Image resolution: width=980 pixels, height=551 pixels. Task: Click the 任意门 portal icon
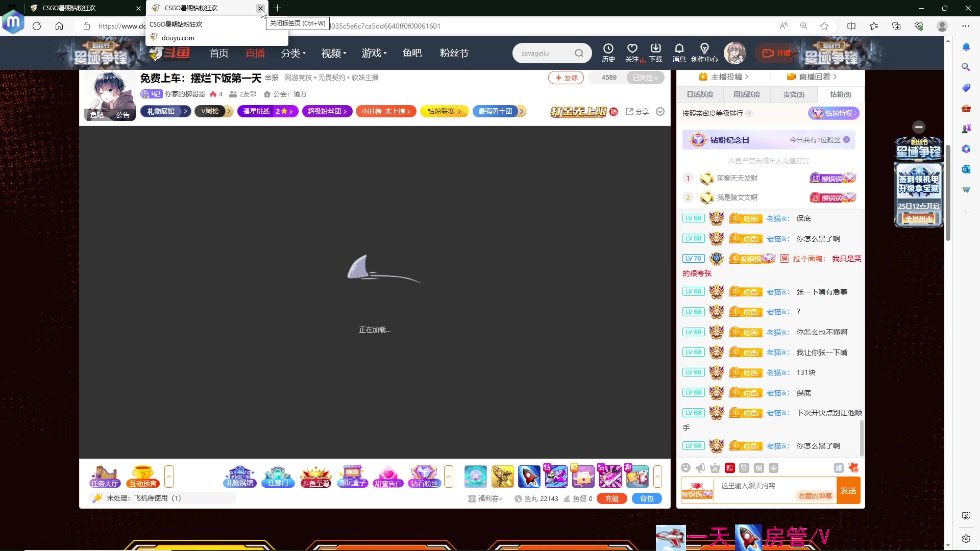[278, 476]
